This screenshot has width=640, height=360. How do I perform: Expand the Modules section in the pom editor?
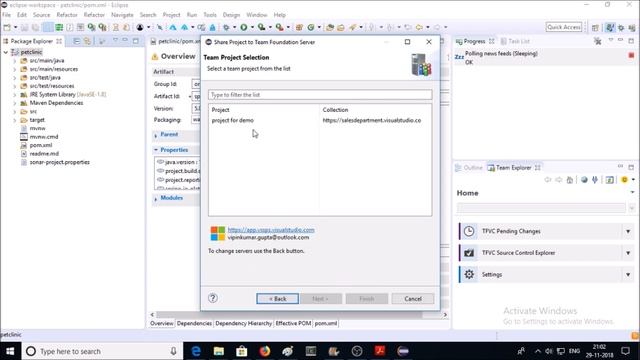tap(156, 198)
